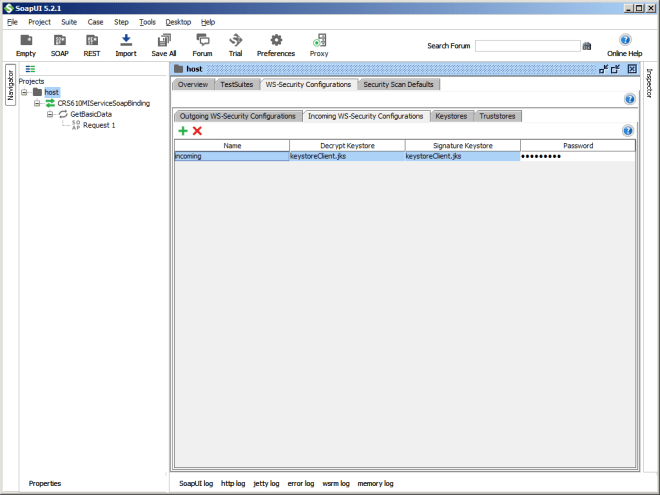Collapse the host project tree node
The width and height of the screenshot is (660, 495).
point(24,92)
